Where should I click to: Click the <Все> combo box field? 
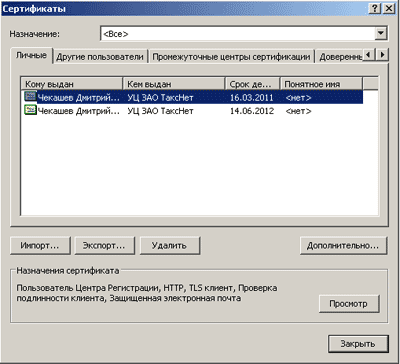click(243, 34)
